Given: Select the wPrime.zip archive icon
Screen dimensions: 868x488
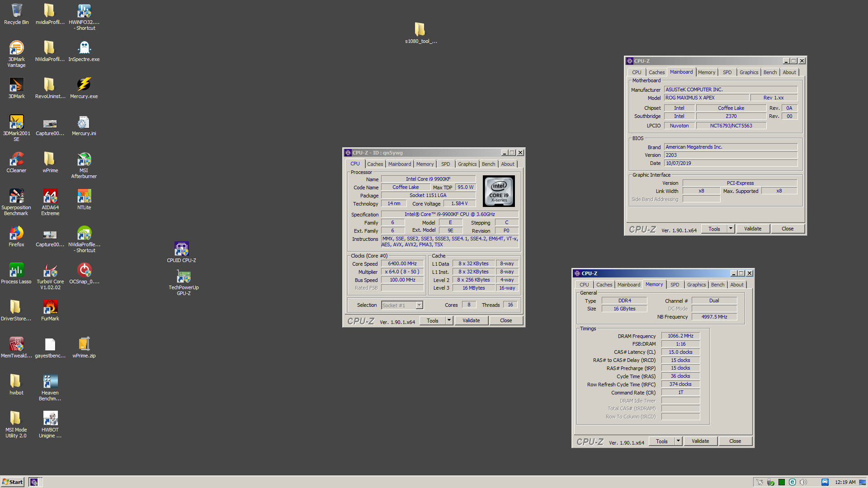Looking at the screenshot, I should (x=84, y=344).
